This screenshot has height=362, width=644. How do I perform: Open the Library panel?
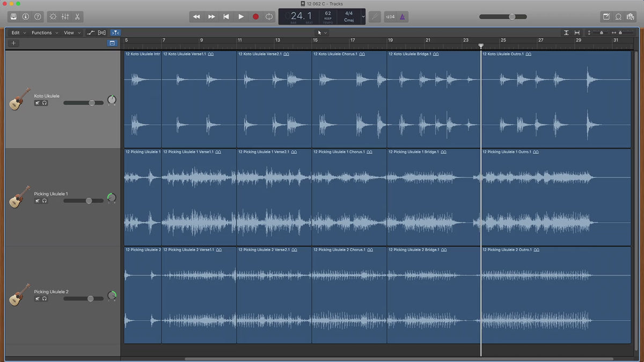tap(13, 17)
